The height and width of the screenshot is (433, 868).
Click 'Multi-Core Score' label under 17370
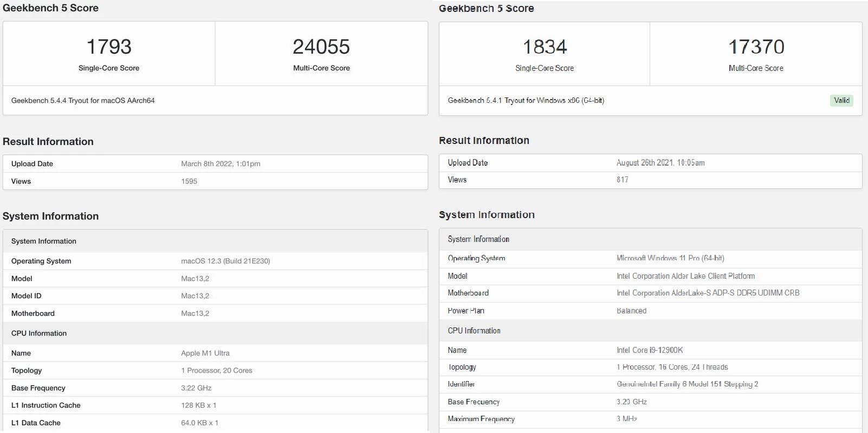(x=756, y=68)
